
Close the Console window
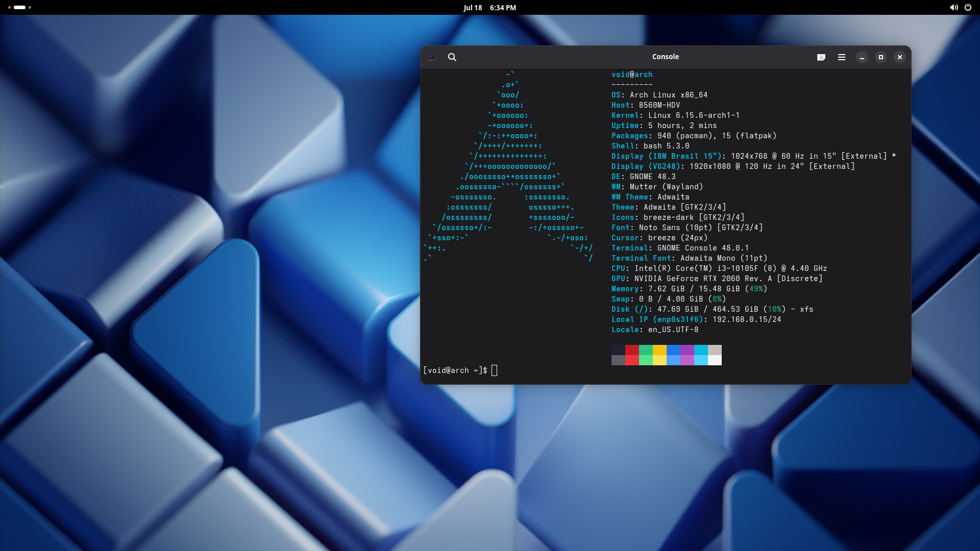pyautogui.click(x=900, y=57)
